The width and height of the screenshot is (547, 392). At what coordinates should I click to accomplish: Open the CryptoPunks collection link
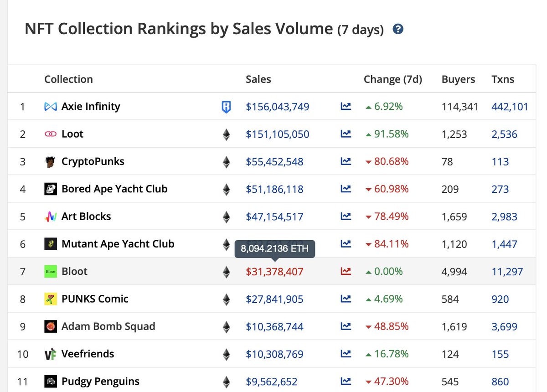coord(93,161)
